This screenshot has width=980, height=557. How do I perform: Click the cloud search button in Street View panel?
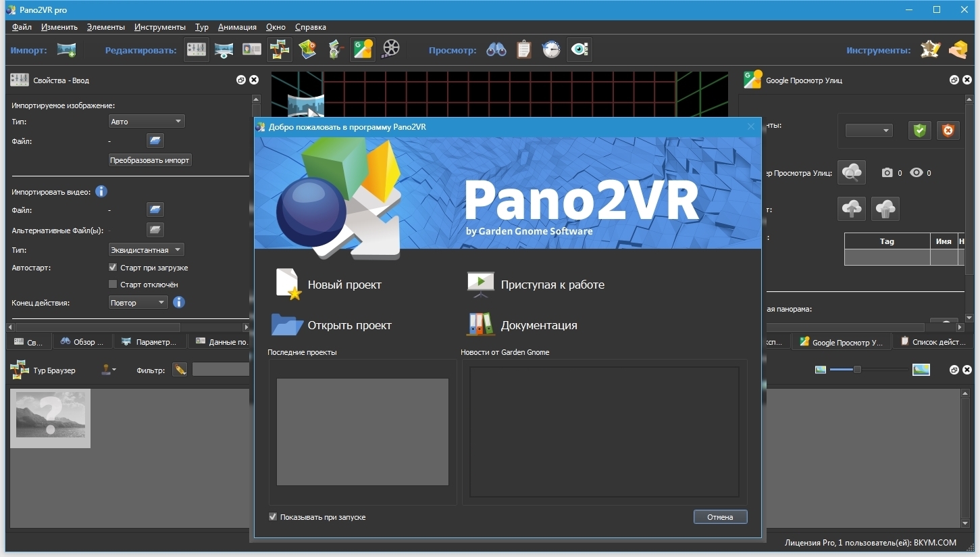click(x=852, y=172)
